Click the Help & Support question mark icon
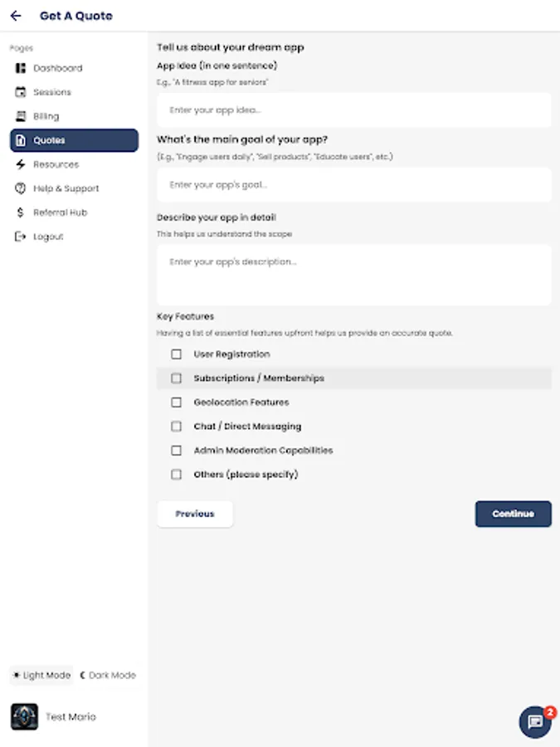Viewport: 560px width, 747px height. click(20, 188)
